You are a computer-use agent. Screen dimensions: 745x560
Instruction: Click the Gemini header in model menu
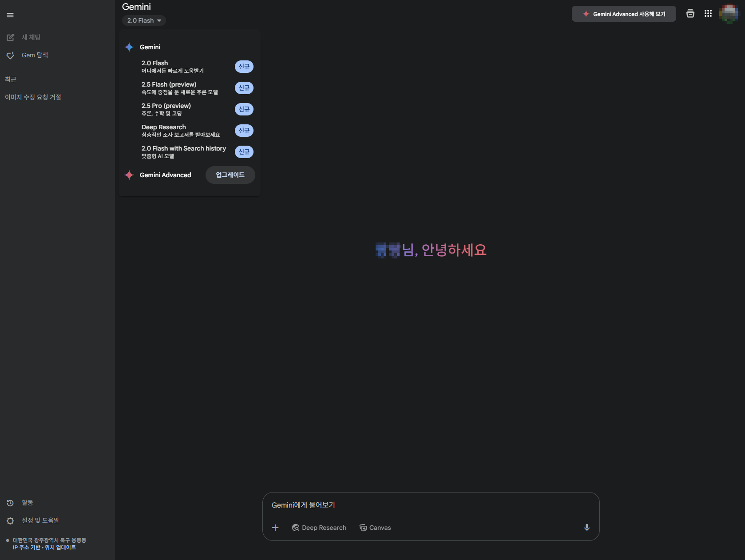pyautogui.click(x=150, y=47)
